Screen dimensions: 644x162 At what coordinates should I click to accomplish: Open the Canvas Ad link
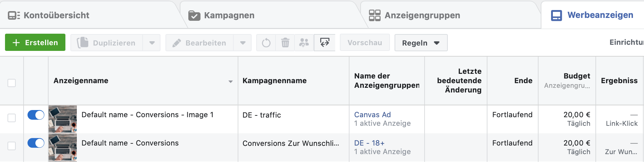coord(372,115)
